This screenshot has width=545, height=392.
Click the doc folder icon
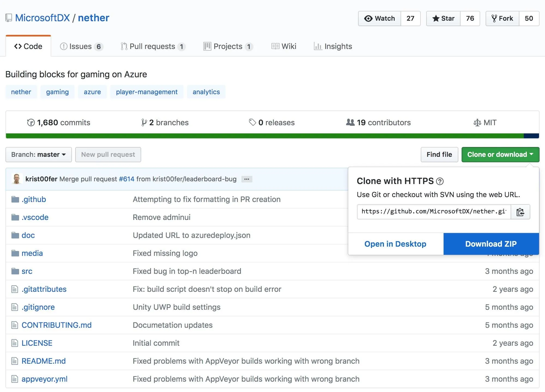pos(15,235)
